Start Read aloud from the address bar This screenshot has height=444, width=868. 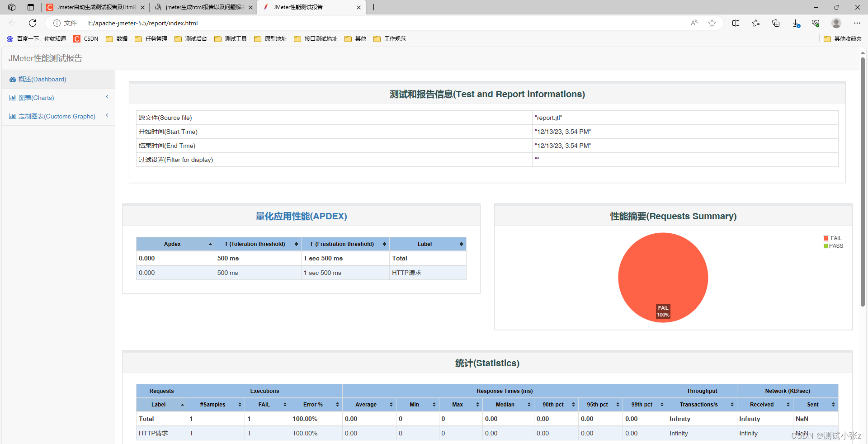[694, 23]
